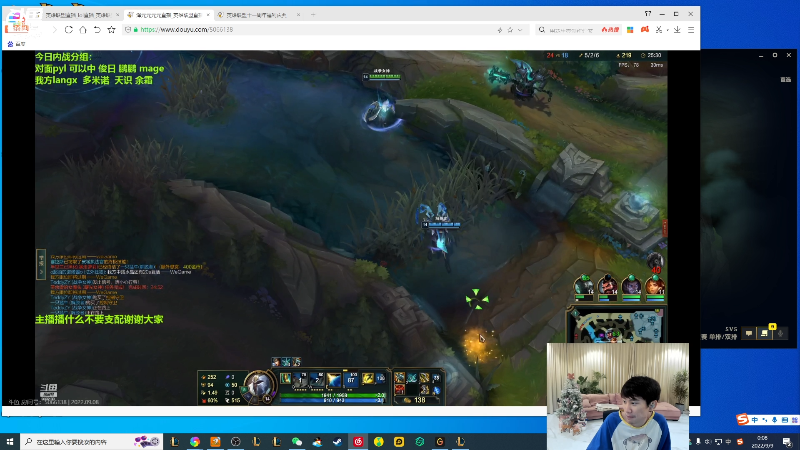Click the Windows taskbar search box
The height and width of the screenshot is (450, 800).
(92, 441)
